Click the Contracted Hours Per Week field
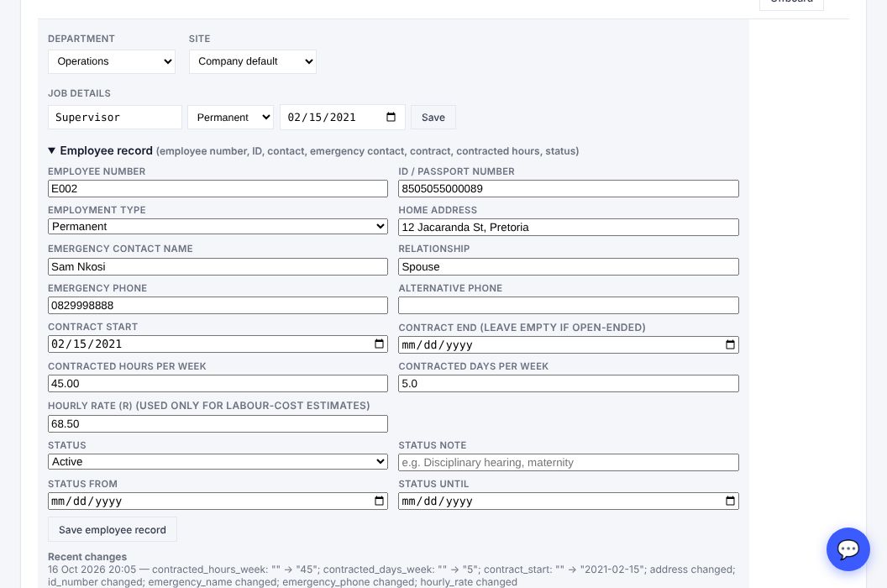 [218, 383]
